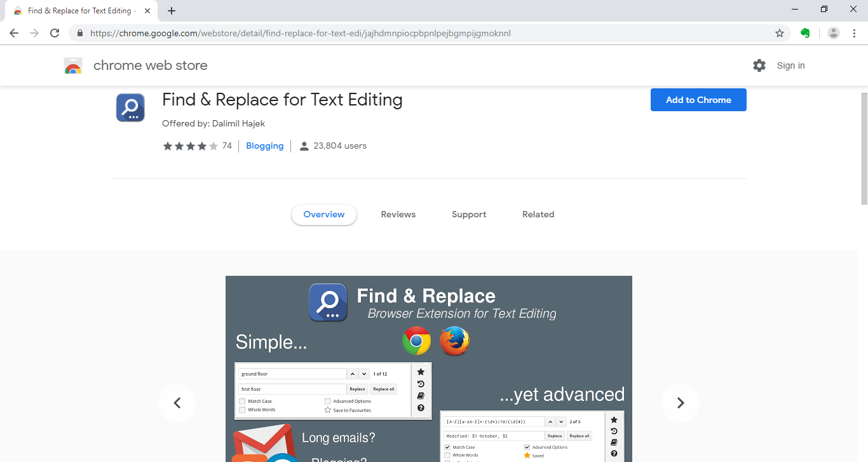Click the 'first floor' replace field
Screen dimensions: 868x462
click(292, 389)
